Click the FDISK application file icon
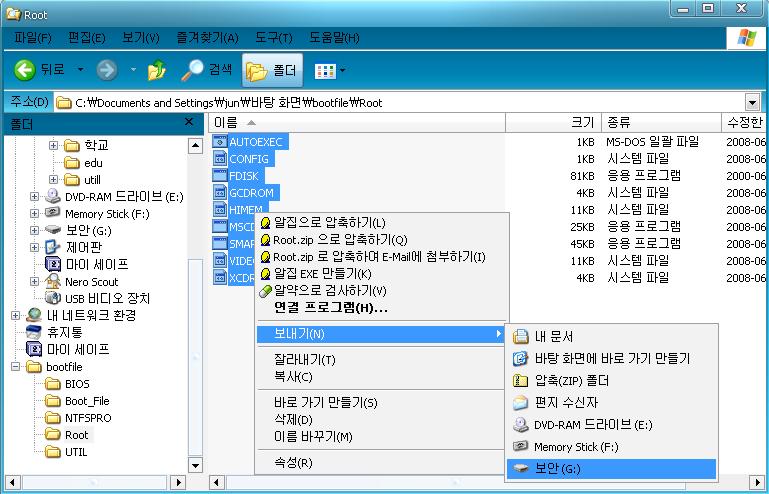Image resolution: width=769 pixels, height=494 pixels. point(221,176)
